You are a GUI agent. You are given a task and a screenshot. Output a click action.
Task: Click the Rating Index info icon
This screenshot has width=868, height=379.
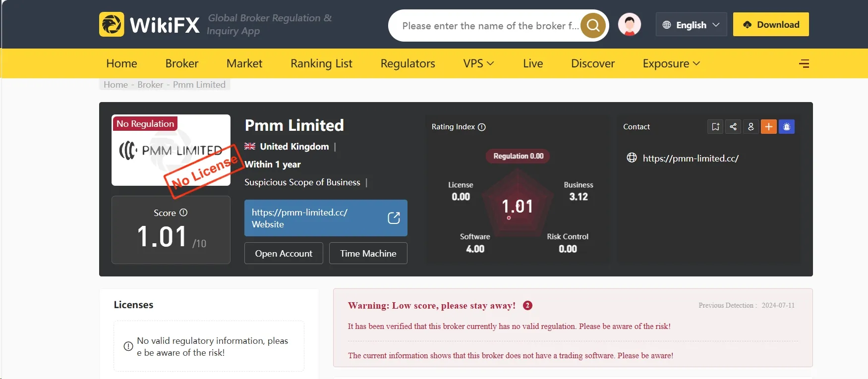pos(482,127)
